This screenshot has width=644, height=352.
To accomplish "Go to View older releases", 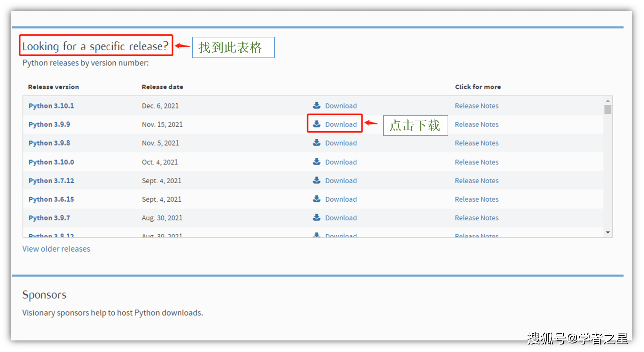I will point(56,249).
